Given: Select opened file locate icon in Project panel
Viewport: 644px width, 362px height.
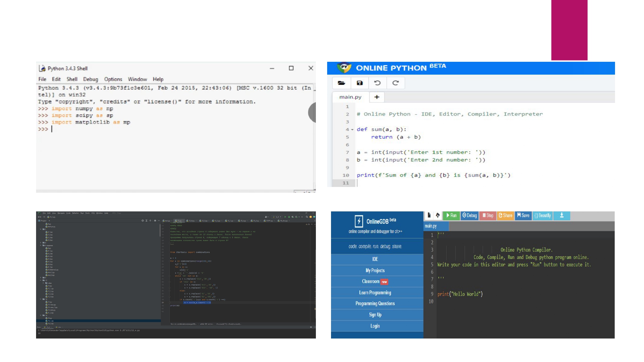Looking at the screenshot, I should tap(143, 221).
